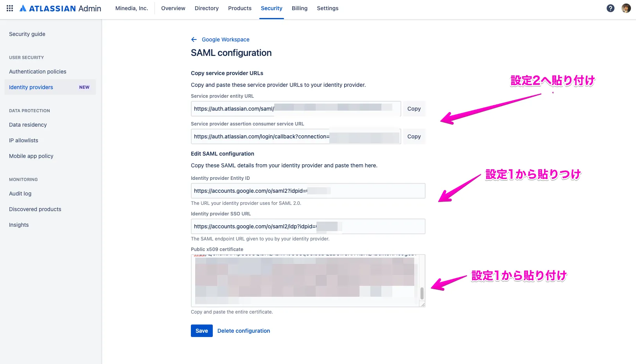Open the user profile avatar
Image resolution: width=636 pixels, height=364 pixels.
tap(626, 8)
